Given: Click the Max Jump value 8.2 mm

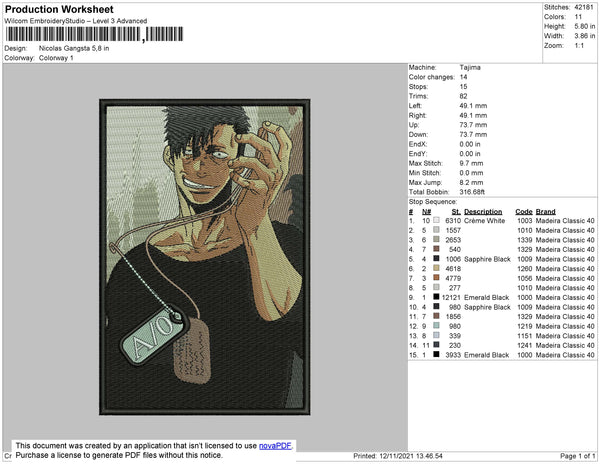Looking at the screenshot, I should pos(471,182).
